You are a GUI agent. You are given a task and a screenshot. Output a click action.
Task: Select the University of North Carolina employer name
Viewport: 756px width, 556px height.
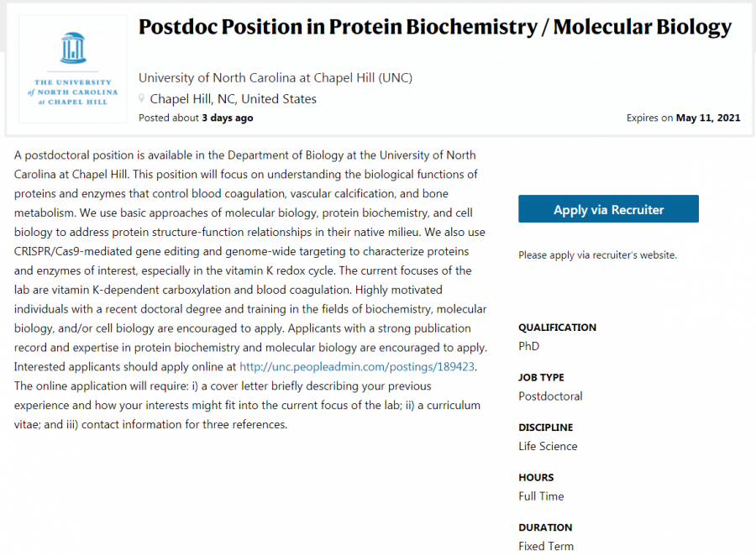click(275, 78)
